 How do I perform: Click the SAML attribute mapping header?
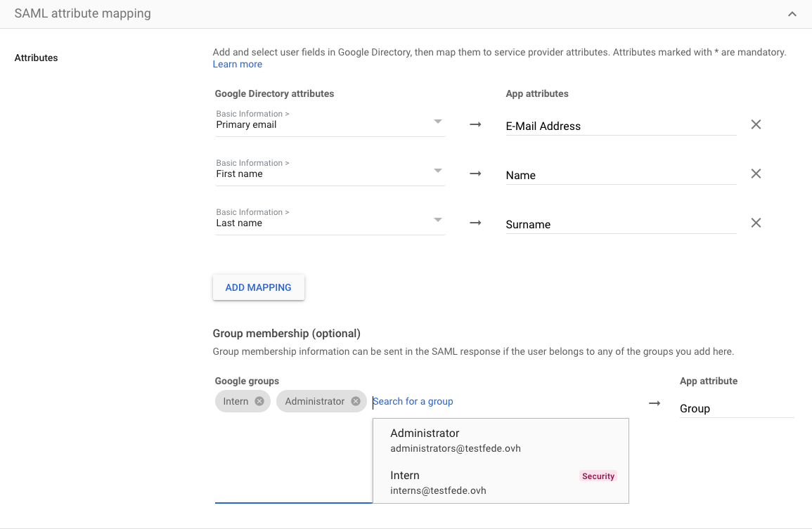point(82,13)
